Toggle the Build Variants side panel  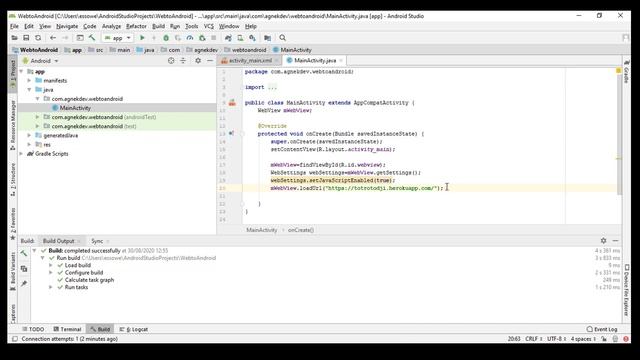[x=13, y=271]
